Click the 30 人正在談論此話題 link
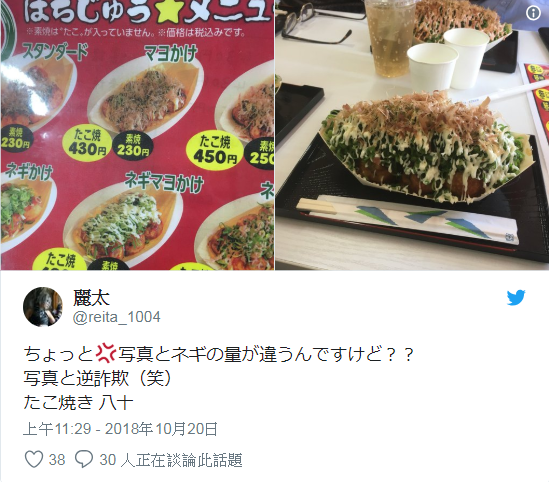The height and width of the screenshot is (482, 549). point(171,460)
